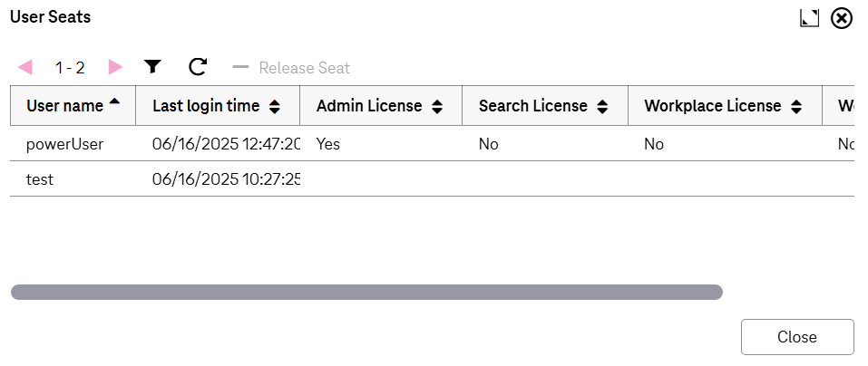Expand the User Seats dialog
Image resolution: width=868 pixels, height=366 pixels.
pos(809,18)
